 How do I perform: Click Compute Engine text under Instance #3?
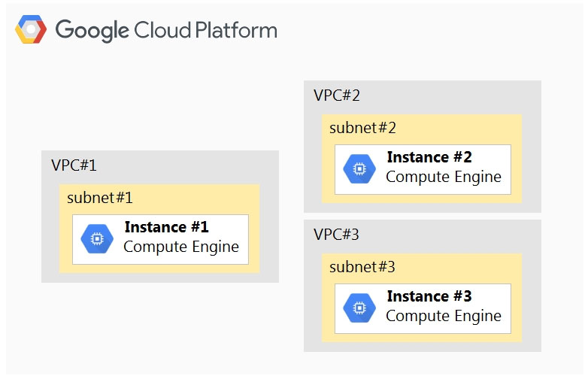click(x=443, y=316)
